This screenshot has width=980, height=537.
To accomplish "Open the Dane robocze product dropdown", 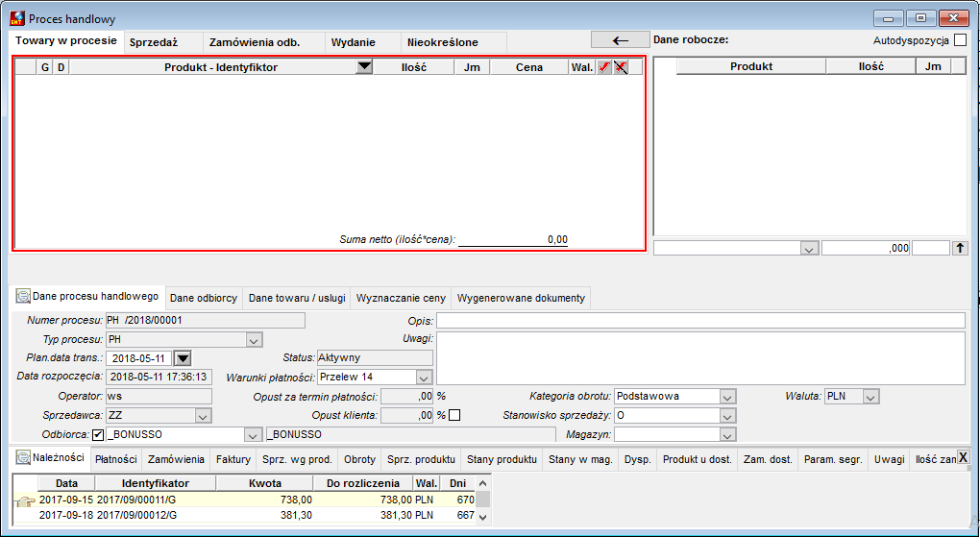I will click(x=809, y=248).
